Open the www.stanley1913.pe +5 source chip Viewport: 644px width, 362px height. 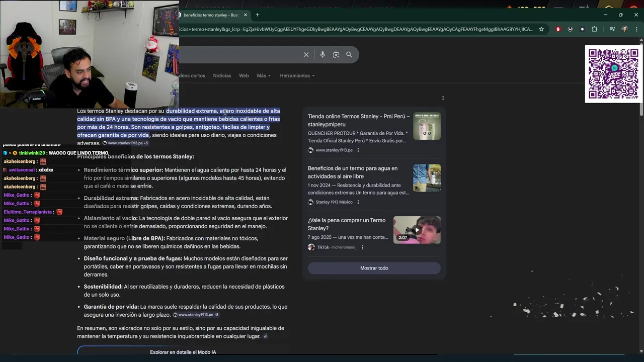coord(125,143)
